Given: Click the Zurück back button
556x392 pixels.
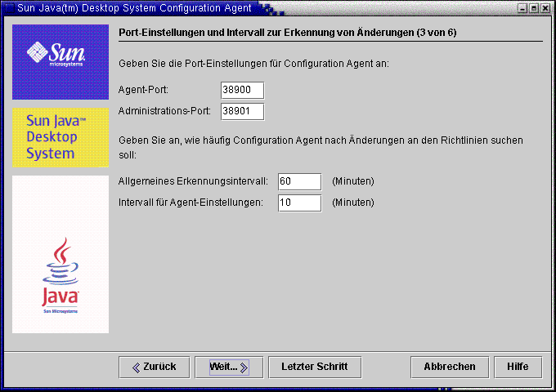Looking at the screenshot, I should tap(155, 367).
